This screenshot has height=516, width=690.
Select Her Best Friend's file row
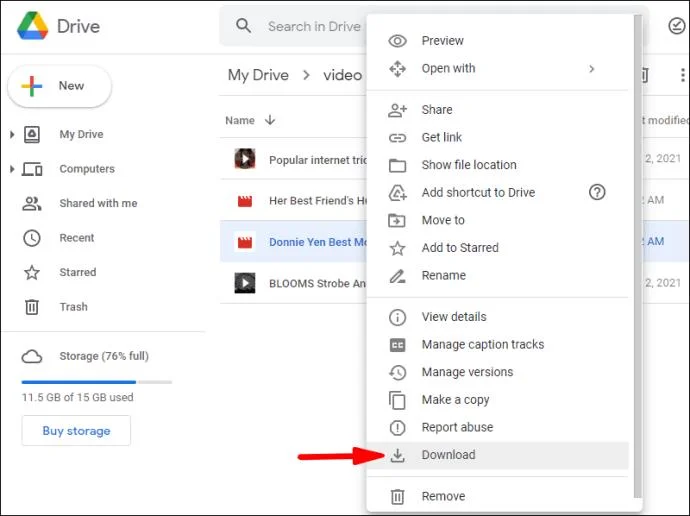(294, 201)
